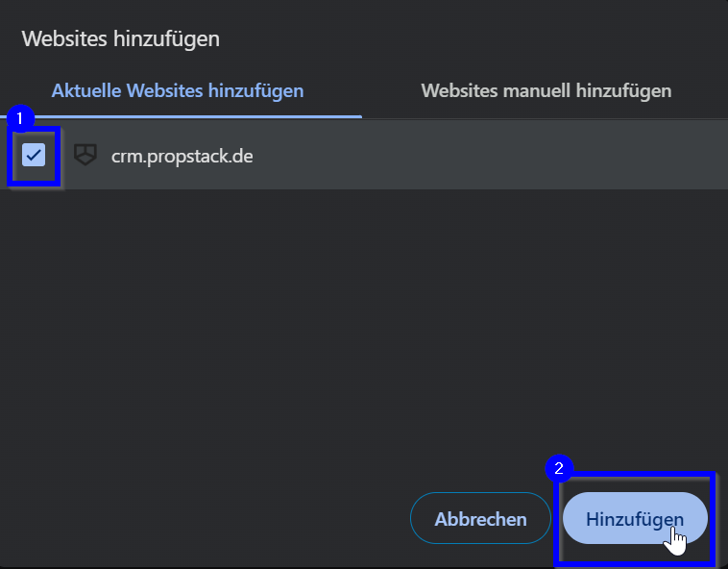Click the blue highlight frame around Hinzufügen
The width and height of the screenshot is (728, 569).
click(x=715, y=517)
